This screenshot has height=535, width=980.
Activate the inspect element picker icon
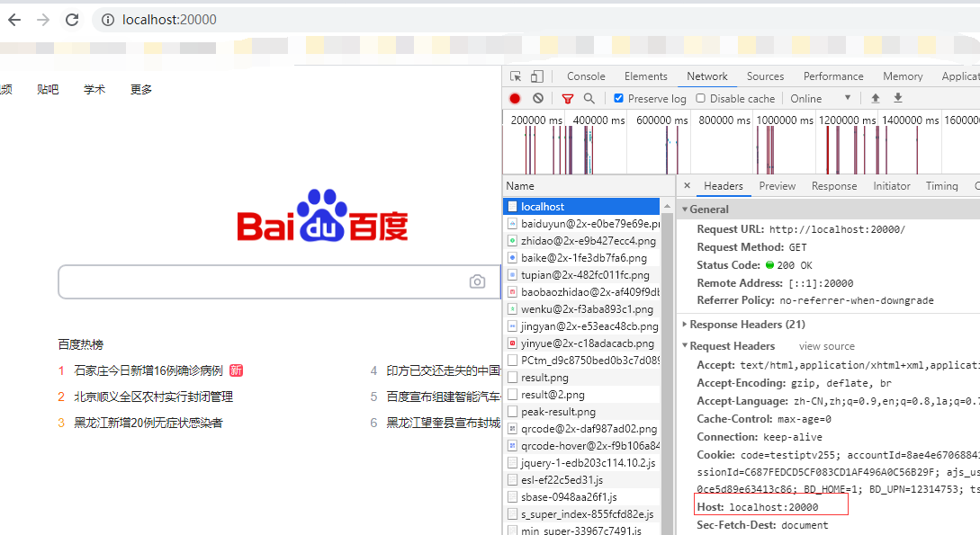(x=516, y=76)
